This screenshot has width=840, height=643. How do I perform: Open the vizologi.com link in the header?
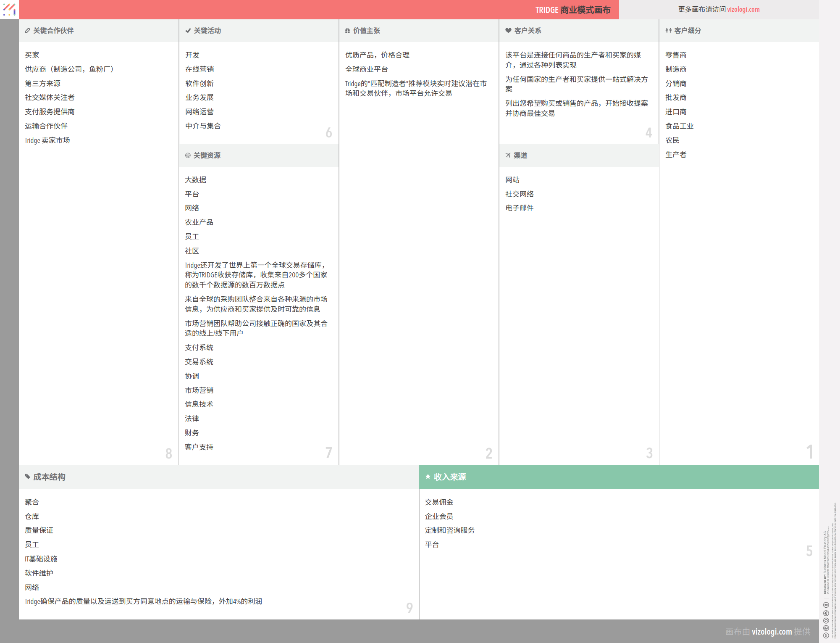pyautogui.click(x=743, y=9)
